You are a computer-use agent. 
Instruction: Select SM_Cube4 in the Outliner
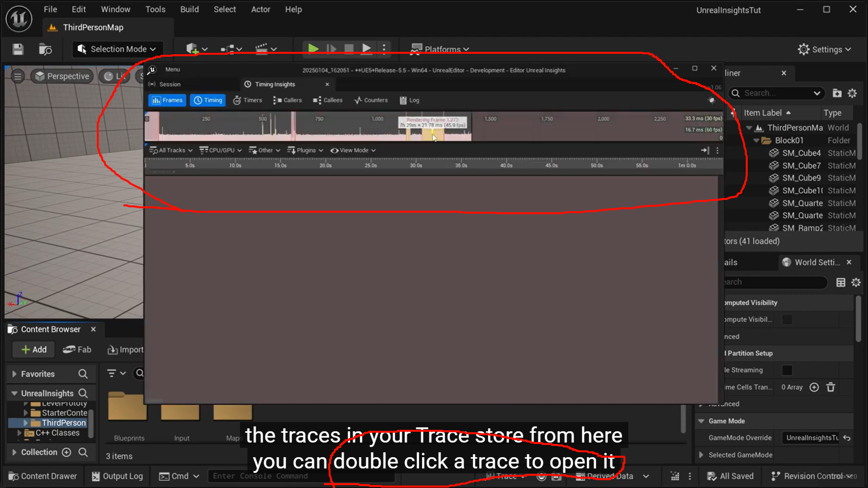(x=801, y=153)
